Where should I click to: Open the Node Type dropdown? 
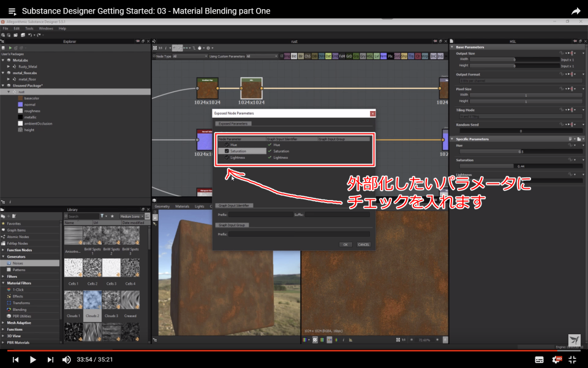pos(190,56)
